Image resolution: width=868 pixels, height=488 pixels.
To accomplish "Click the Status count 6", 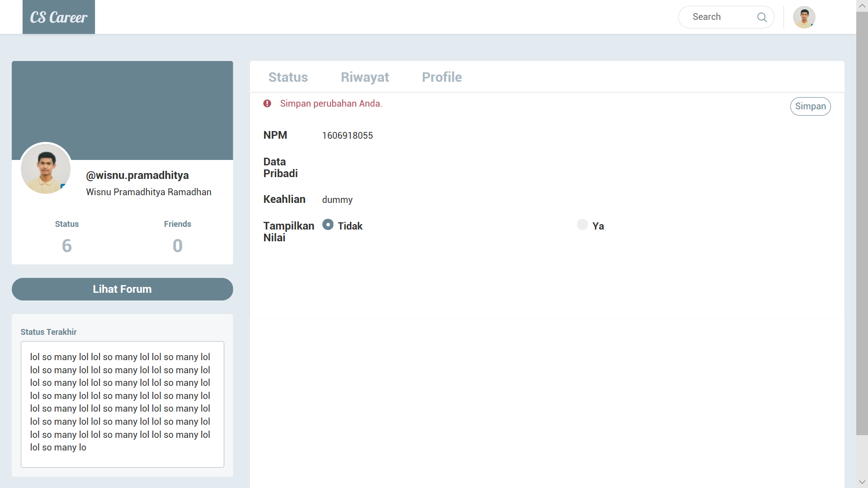I will point(67,246).
